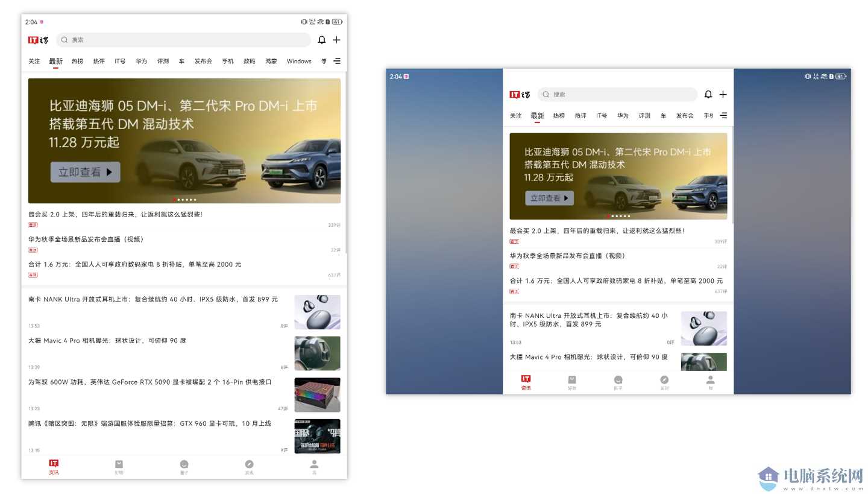
Task: Open profile person icon in right screenshot
Action: click(x=711, y=379)
